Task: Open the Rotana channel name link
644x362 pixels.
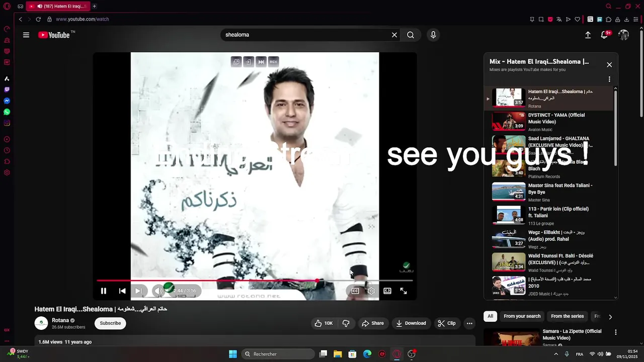Action: [60, 320]
